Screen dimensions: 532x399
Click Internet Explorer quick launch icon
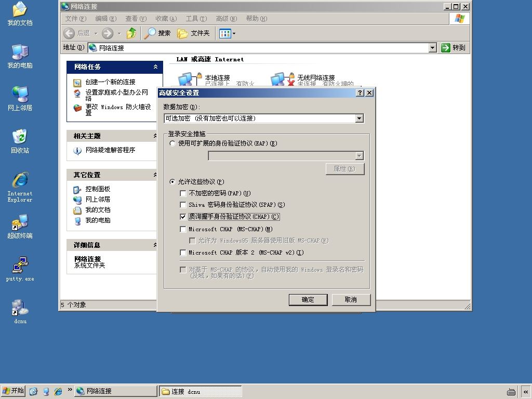(58, 391)
